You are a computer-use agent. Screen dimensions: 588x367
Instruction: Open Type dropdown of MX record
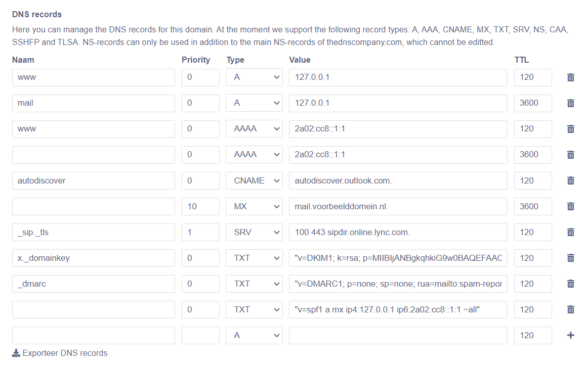point(254,207)
